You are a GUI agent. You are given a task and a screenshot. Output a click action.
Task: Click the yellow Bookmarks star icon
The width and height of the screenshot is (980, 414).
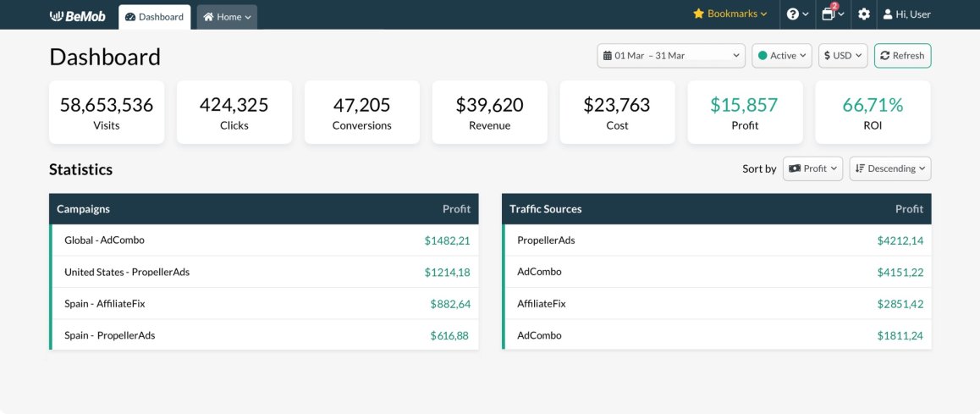coord(699,14)
